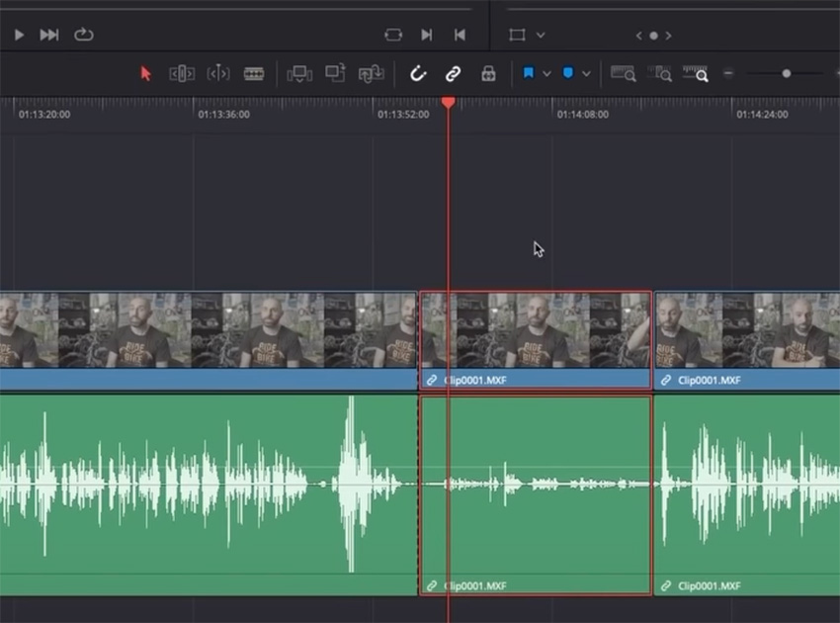Image resolution: width=840 pixels, height=623 pixels.
Task: Click the Replace Clip icon
Action: [x=371, y=74]
